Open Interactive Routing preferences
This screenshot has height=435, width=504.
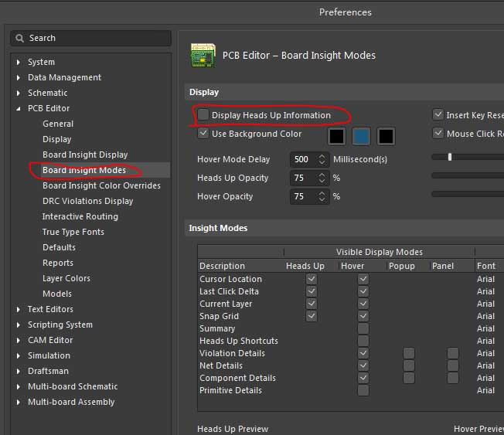80,216
